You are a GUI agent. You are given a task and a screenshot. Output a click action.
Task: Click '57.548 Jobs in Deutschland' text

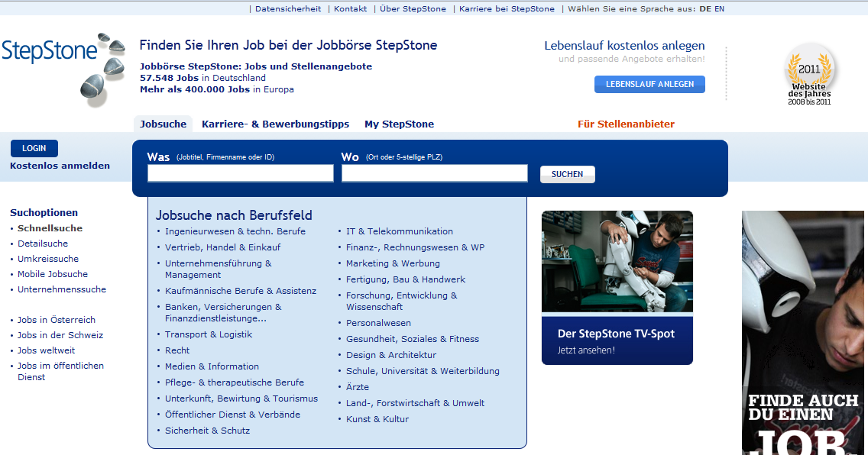(202, 78)
